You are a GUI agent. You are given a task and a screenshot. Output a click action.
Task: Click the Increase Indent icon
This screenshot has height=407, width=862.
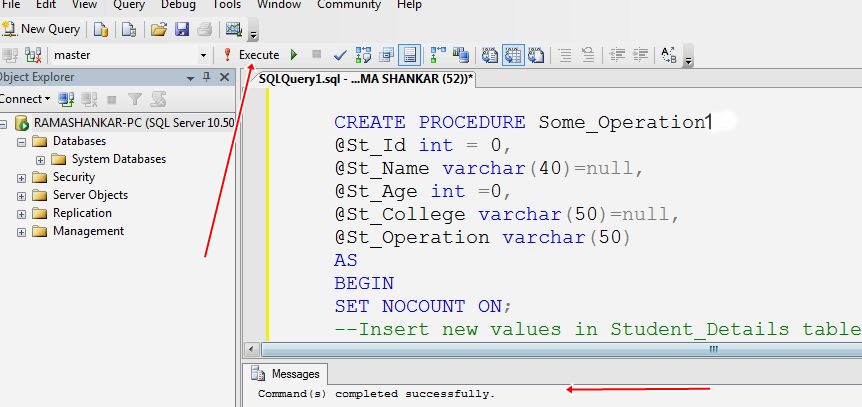(640, 55)
